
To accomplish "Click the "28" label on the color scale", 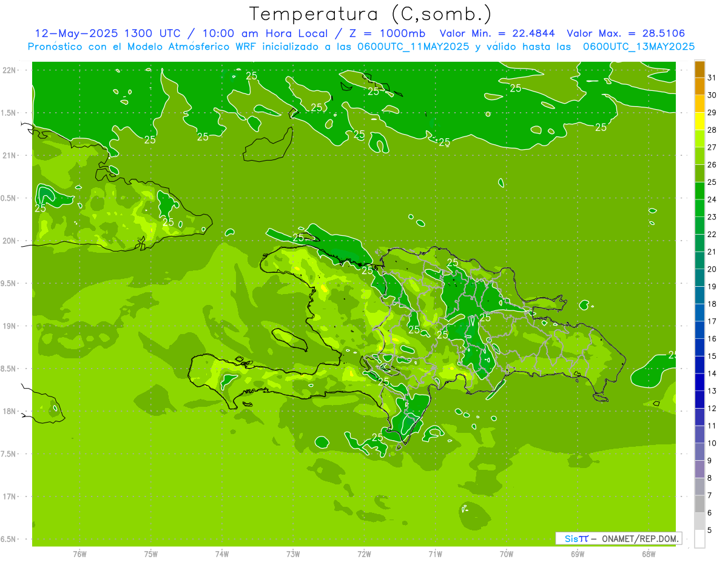I will click(712, 130).
